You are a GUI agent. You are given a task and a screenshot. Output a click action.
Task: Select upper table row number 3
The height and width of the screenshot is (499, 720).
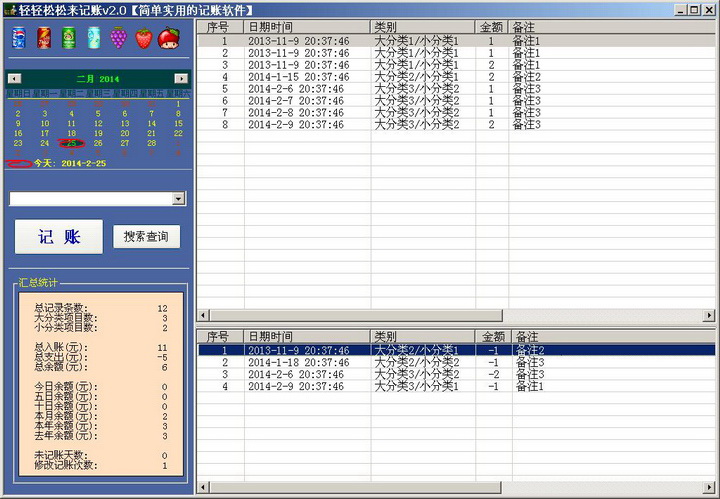click(456, 65)
